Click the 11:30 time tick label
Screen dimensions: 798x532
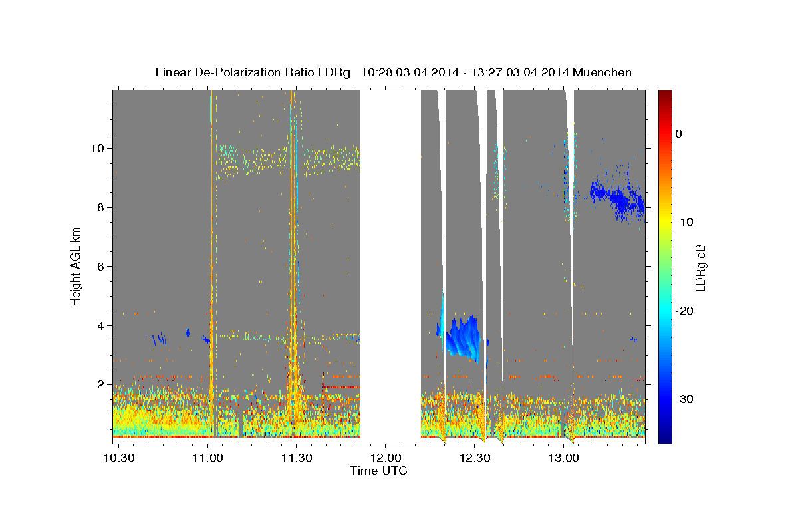[x=297, y=458]
